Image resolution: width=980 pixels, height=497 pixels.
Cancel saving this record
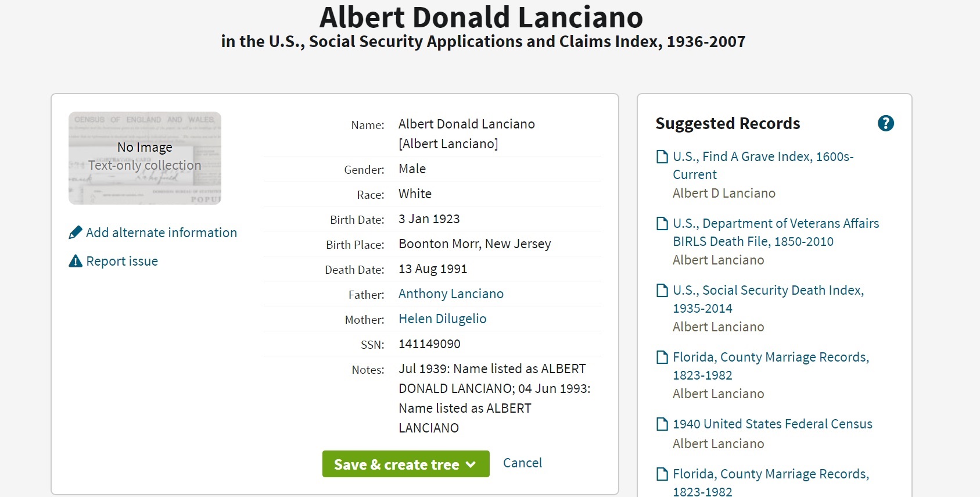point(522,463)
